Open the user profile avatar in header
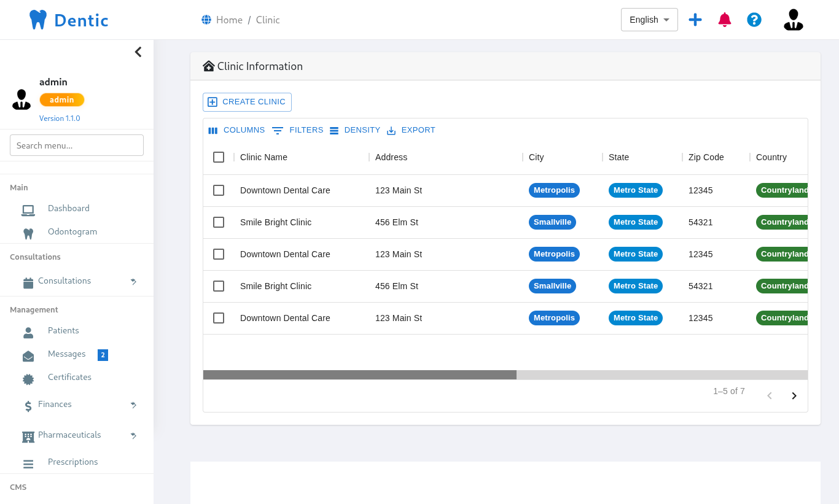 click(x=793, y=20)
